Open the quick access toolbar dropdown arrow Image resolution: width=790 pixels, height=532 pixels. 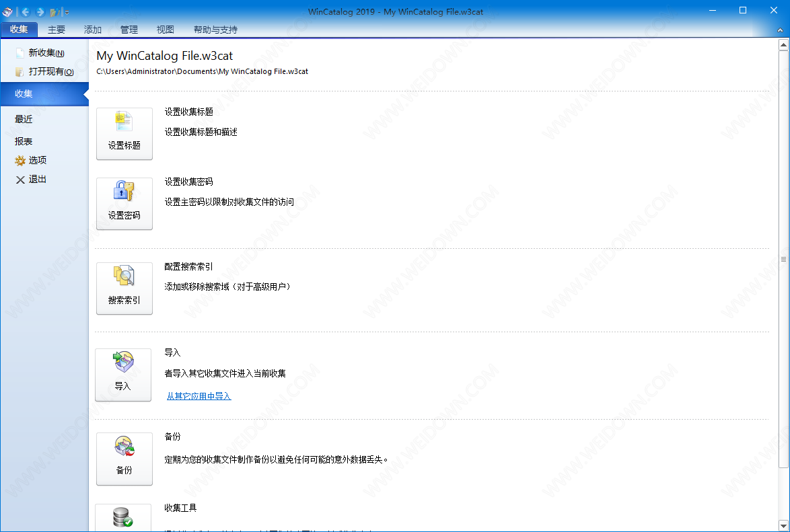[67, 12]
